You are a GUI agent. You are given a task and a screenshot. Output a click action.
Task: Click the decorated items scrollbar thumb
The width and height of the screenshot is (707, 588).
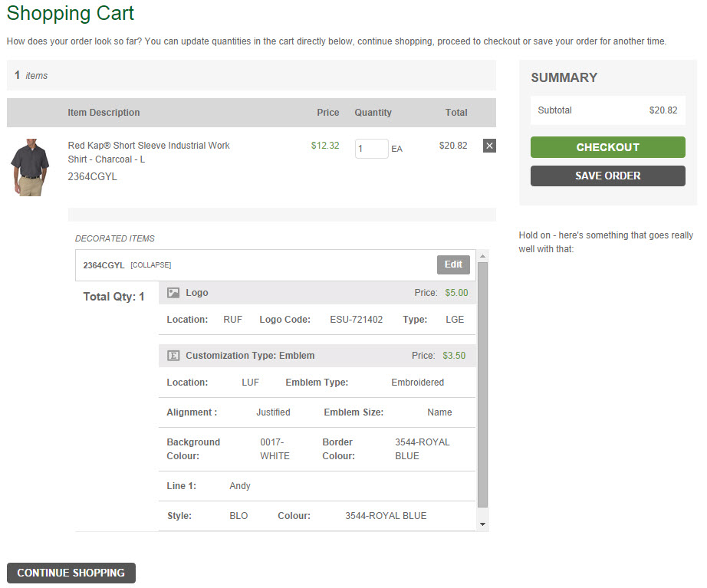pyautogui.click(x=482, y=383)
